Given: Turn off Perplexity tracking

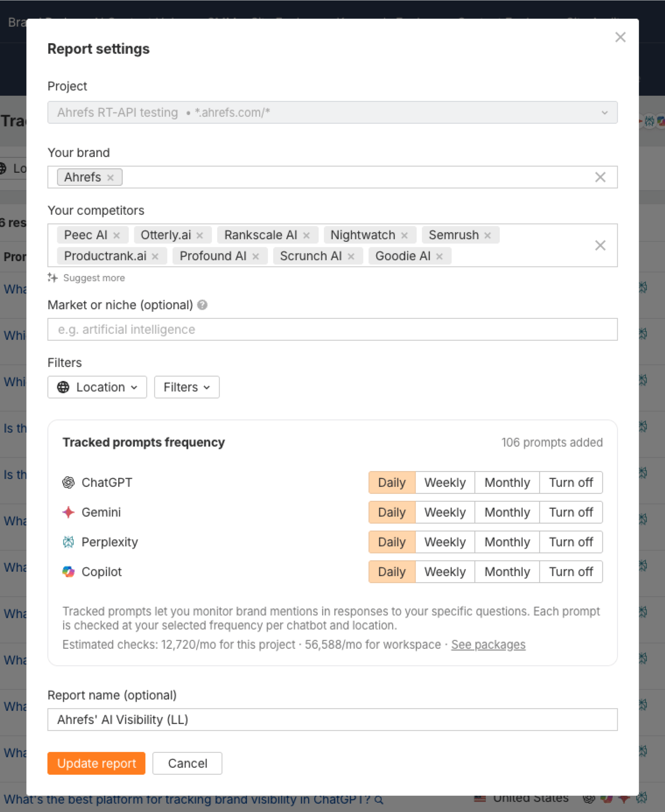Looking at the screenshot, I should click(571, 542).
